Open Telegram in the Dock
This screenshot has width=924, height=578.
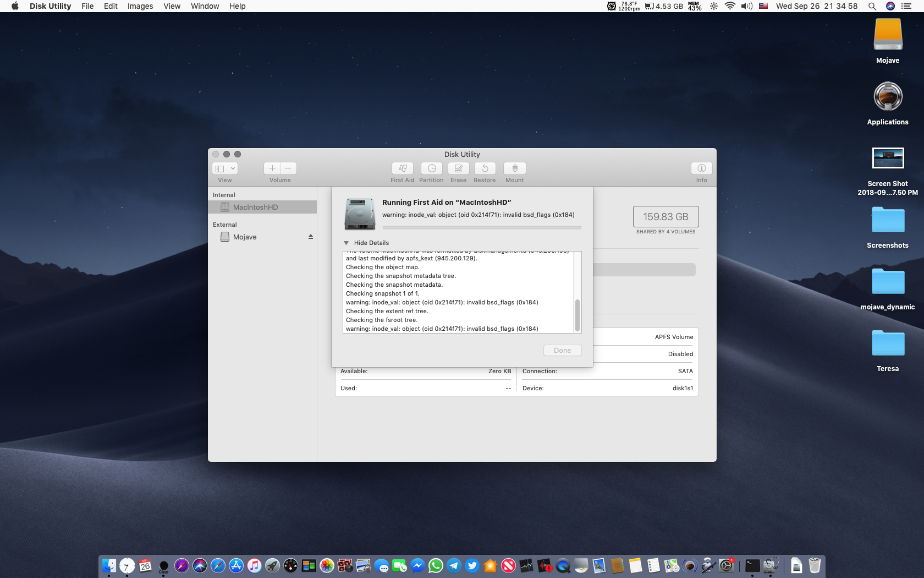coord(454,565)
